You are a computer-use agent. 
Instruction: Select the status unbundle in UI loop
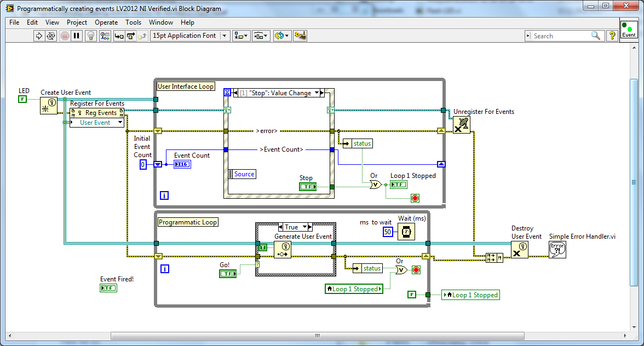(x=358, y=143)
